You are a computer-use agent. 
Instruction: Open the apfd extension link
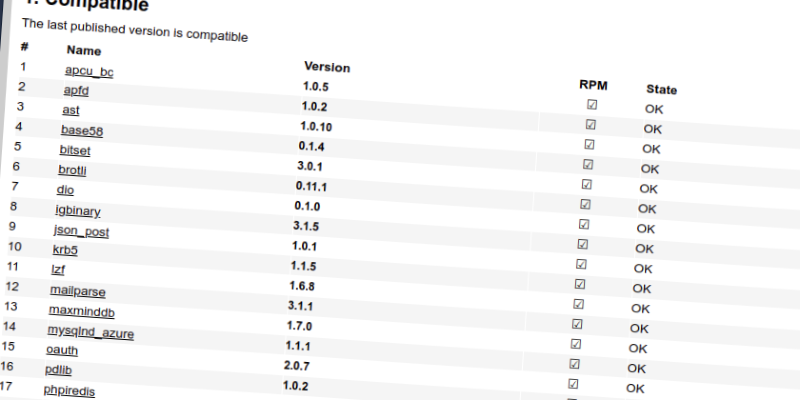point(77,91)
